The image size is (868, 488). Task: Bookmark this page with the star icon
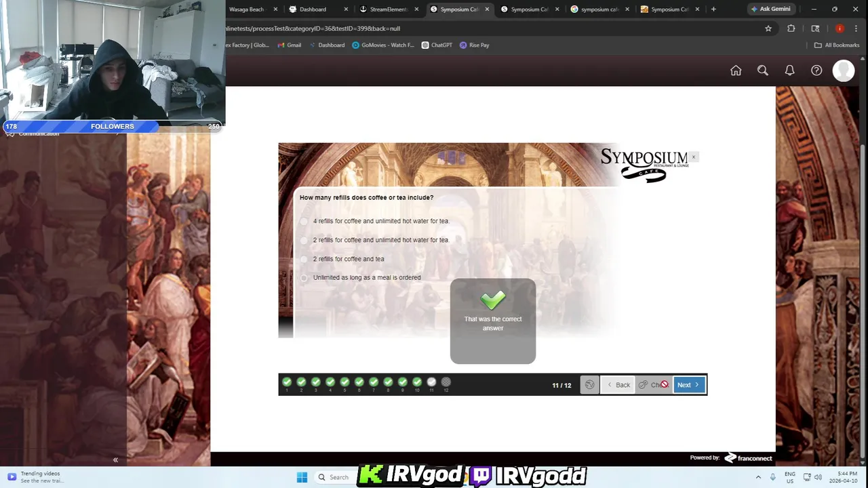768,28
